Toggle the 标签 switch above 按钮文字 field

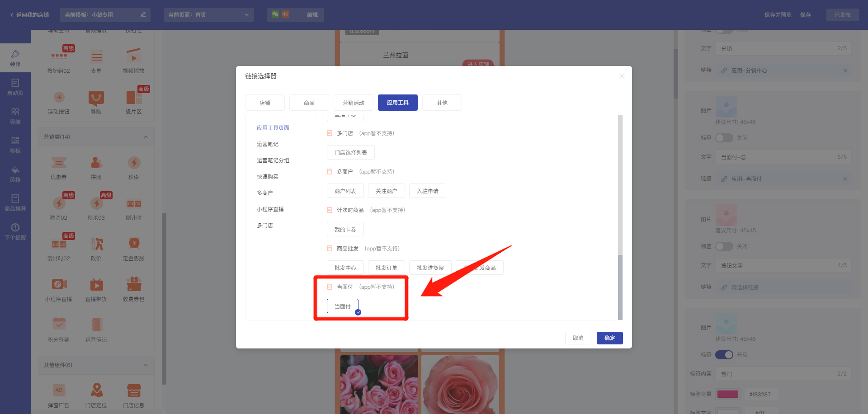pyautogui.click(x=724, y=246)
